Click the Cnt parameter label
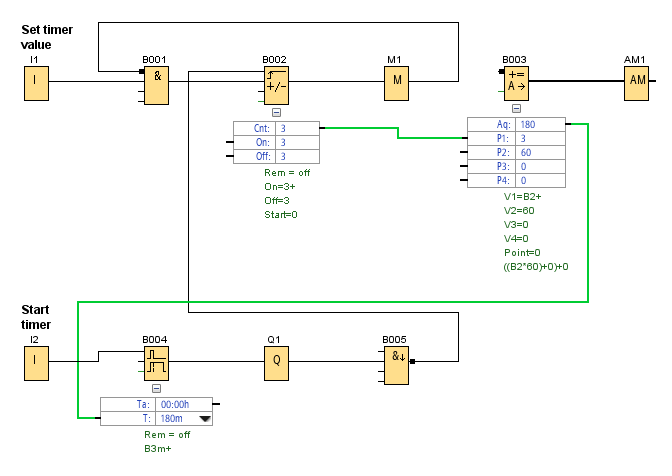The width and height of the screenshot is (672, 476). pyautogui.click(x=261, y=129)
